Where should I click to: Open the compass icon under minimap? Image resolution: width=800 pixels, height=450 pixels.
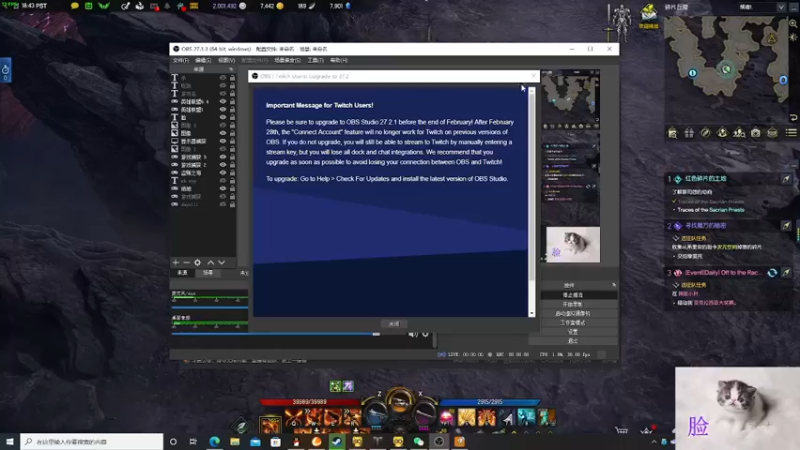click(x=706, y=133)
